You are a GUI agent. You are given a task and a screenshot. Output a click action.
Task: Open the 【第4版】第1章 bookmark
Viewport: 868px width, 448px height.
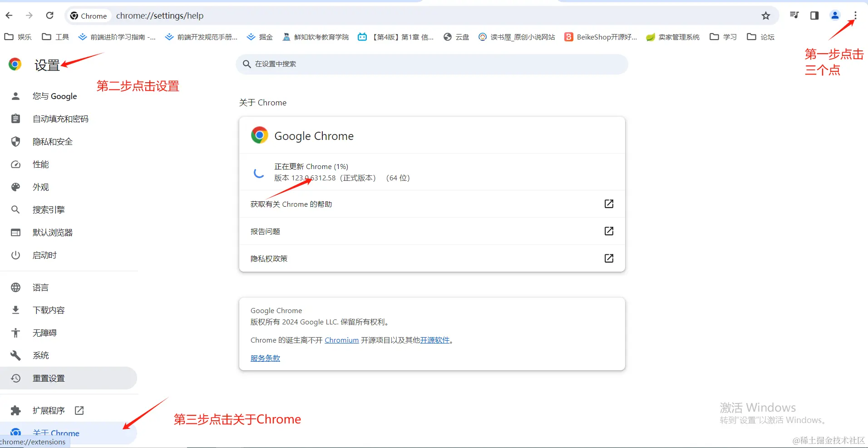point(395,37)
